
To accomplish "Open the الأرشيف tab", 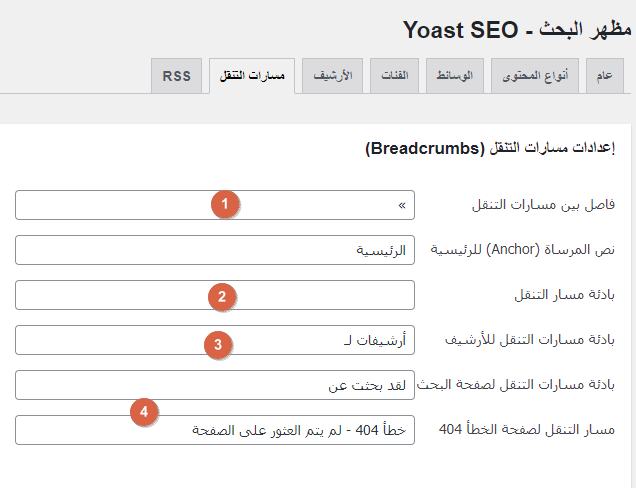I will (x=332, y=76).
